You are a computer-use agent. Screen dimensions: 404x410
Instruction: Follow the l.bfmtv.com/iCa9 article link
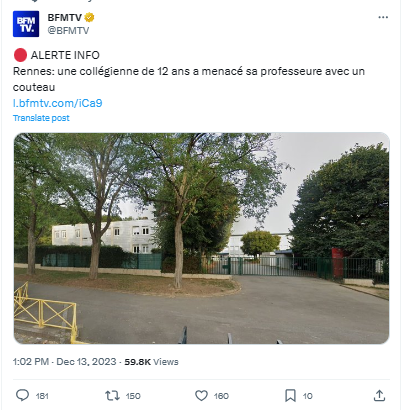pos(58,103)
